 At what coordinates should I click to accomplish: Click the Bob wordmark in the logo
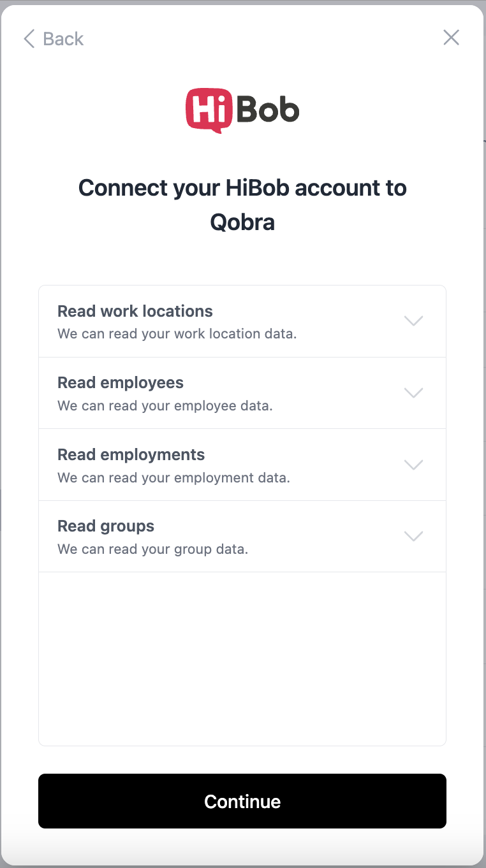[268, 111]
